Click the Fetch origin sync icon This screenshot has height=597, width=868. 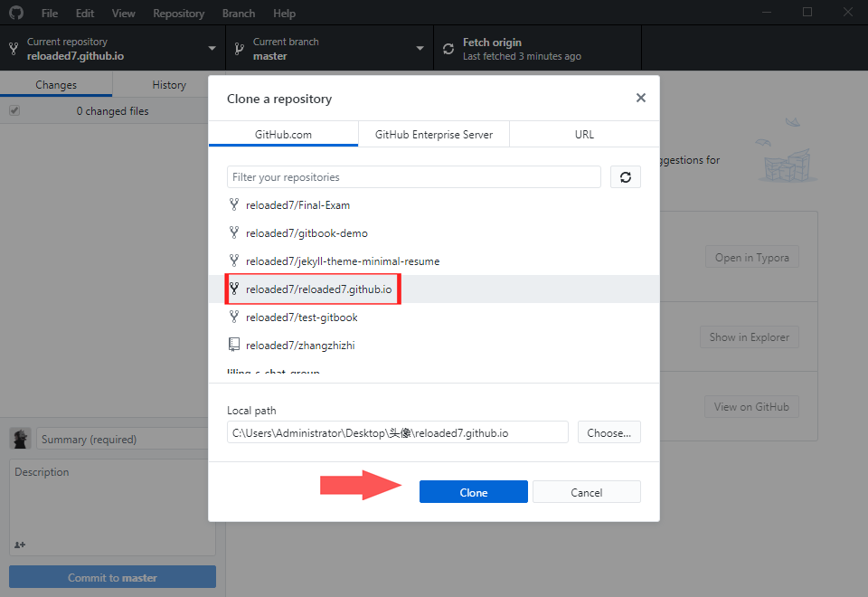(448, 49)
